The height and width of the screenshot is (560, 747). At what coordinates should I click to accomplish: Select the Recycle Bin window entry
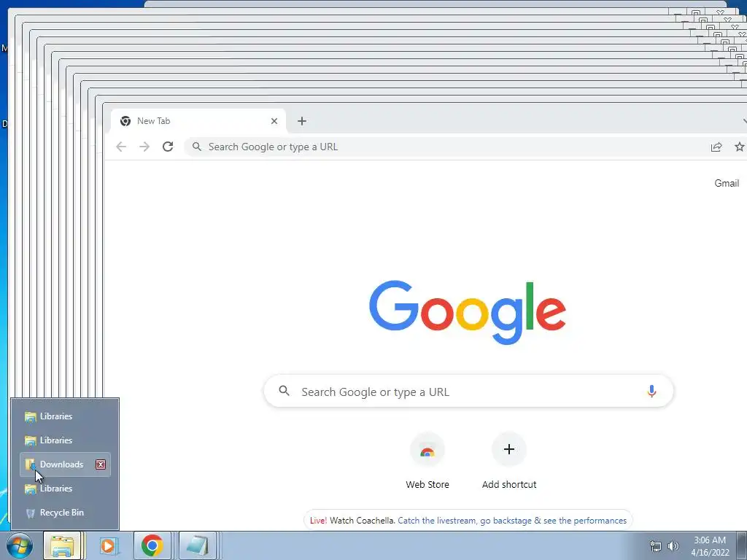click(65, 513)
